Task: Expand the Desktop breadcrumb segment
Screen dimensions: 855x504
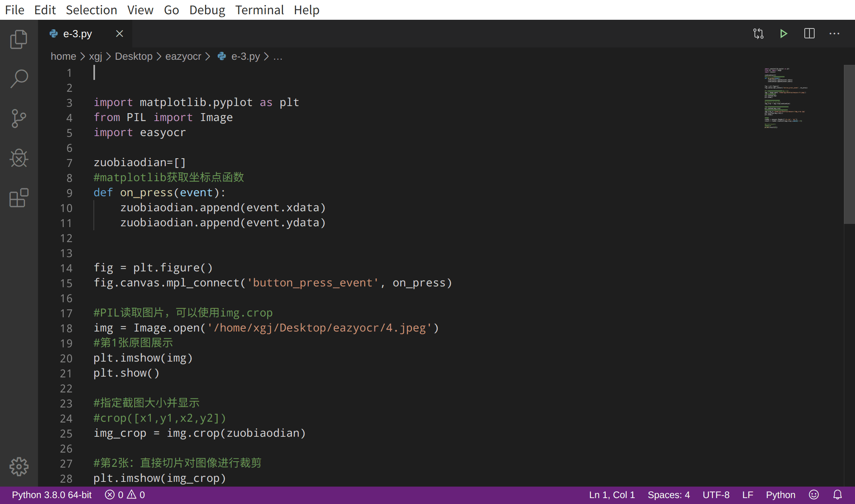Action: tap(133, 57)
